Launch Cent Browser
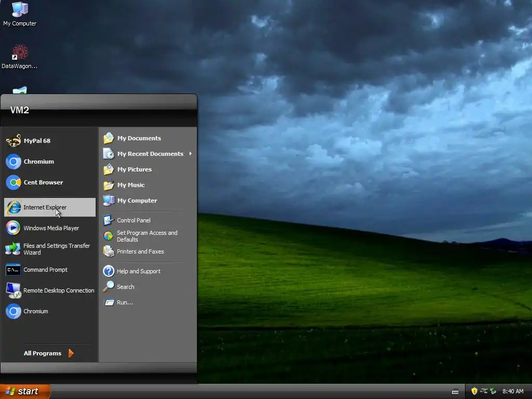 click(x=50, y=182)
